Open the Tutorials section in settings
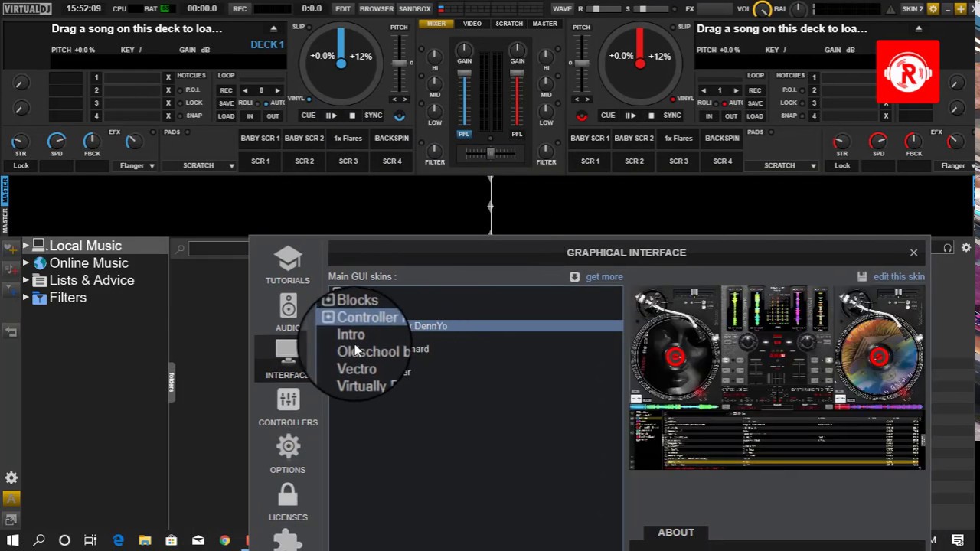Screen dimensions: 980x551 point(288,265)
